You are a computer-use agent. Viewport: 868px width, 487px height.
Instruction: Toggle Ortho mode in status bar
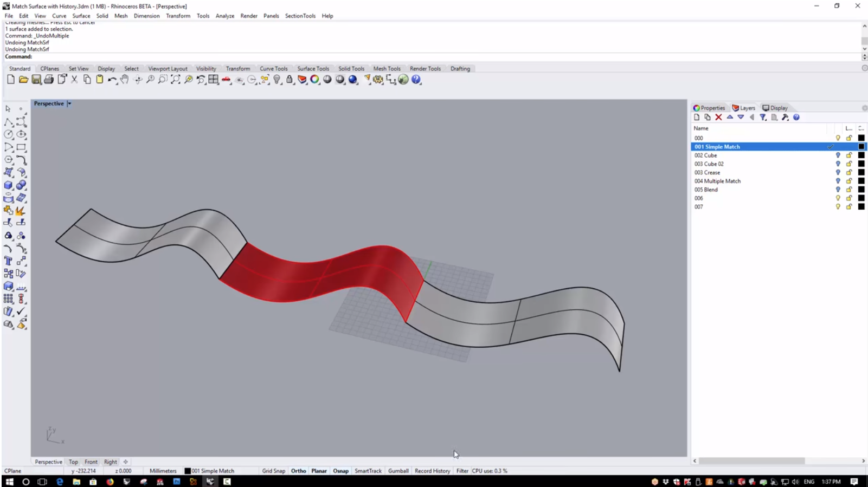(299, 471)
